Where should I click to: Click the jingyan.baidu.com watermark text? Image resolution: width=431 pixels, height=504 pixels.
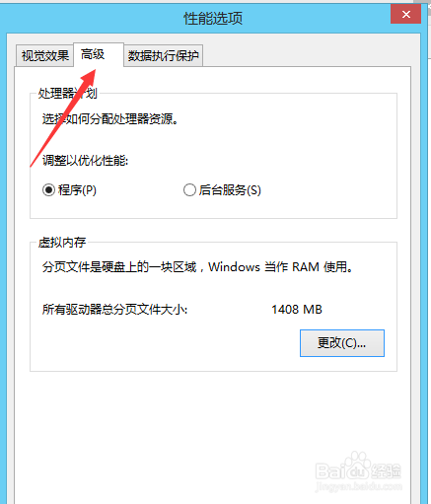(x=358, y=486)
